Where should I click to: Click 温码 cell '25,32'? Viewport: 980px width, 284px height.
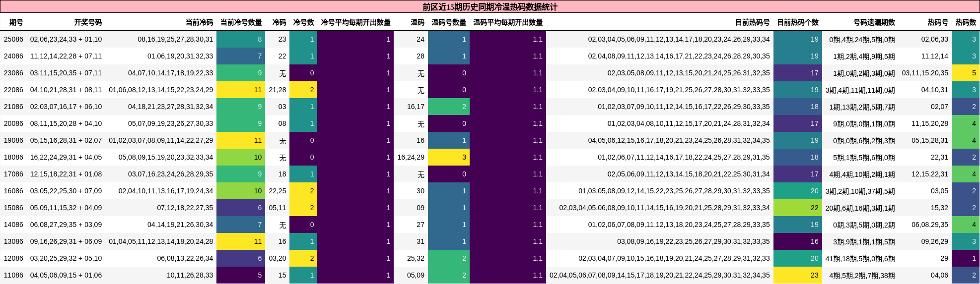(416, 258)
